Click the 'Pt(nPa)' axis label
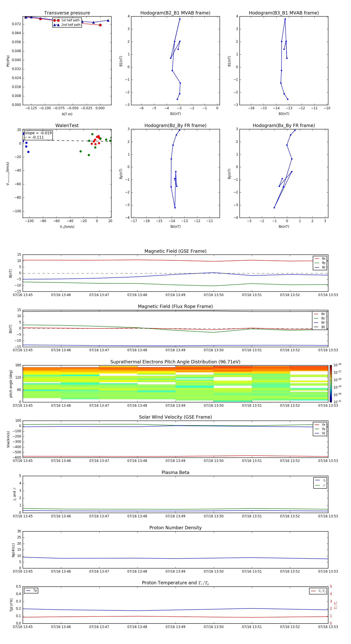 click(8, 61)
